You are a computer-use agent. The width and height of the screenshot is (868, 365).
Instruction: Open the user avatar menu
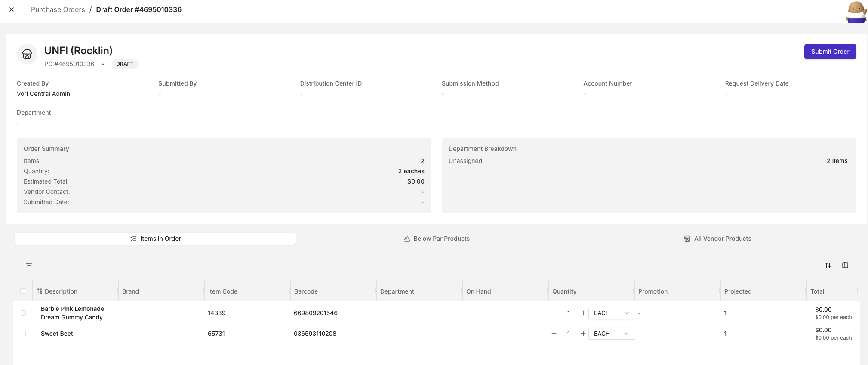tap(856, 12)
